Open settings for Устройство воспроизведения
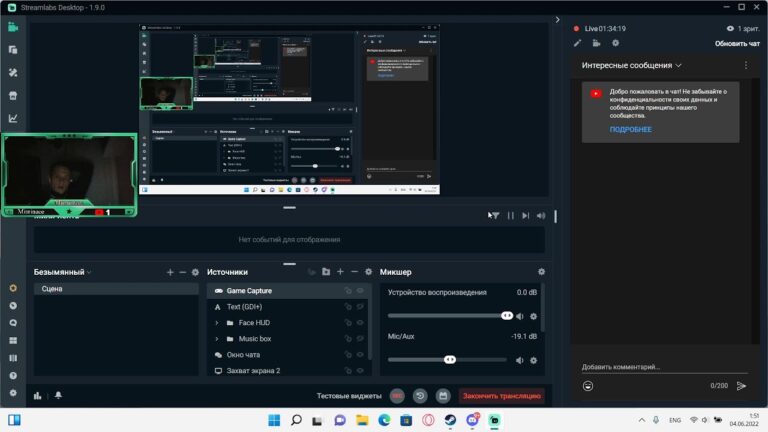Screen dimensions: 768x432 click(533, 316)
